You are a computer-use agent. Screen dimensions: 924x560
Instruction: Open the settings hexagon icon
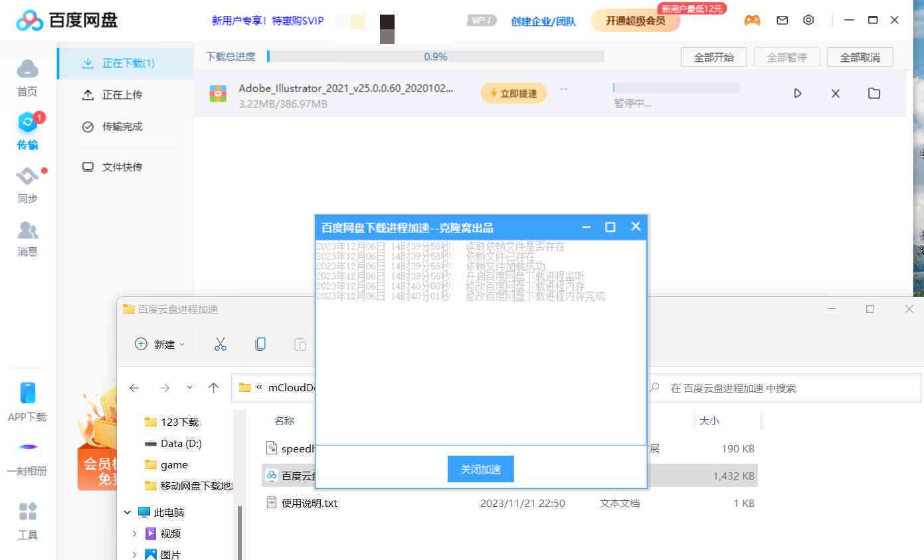coord(808,21)
